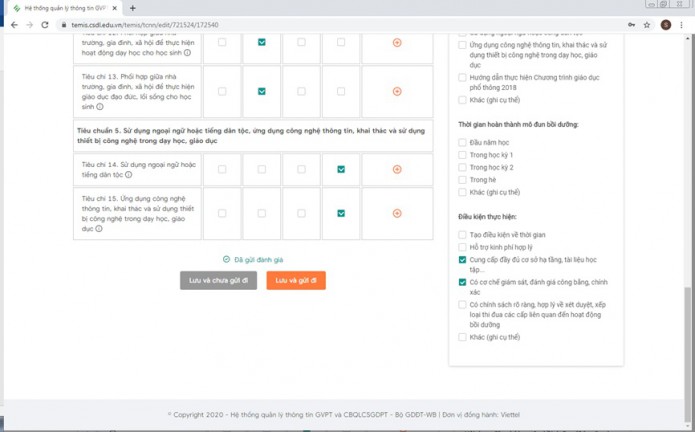Uncheck 'Cung cấp đầy đủ cơ sở hạ tầng'
This screenshot has width=695, height=432.
(463, 260)
